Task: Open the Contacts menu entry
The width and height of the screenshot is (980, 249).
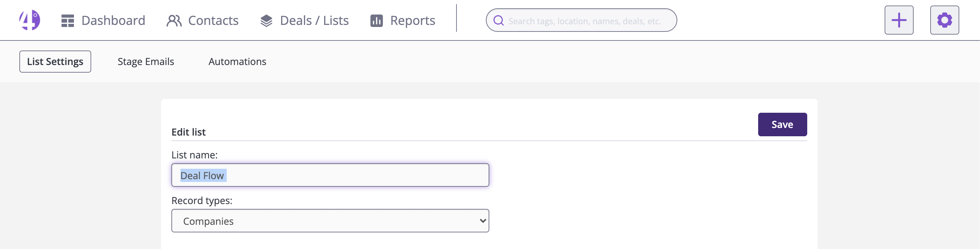Action: pos(213,20)
